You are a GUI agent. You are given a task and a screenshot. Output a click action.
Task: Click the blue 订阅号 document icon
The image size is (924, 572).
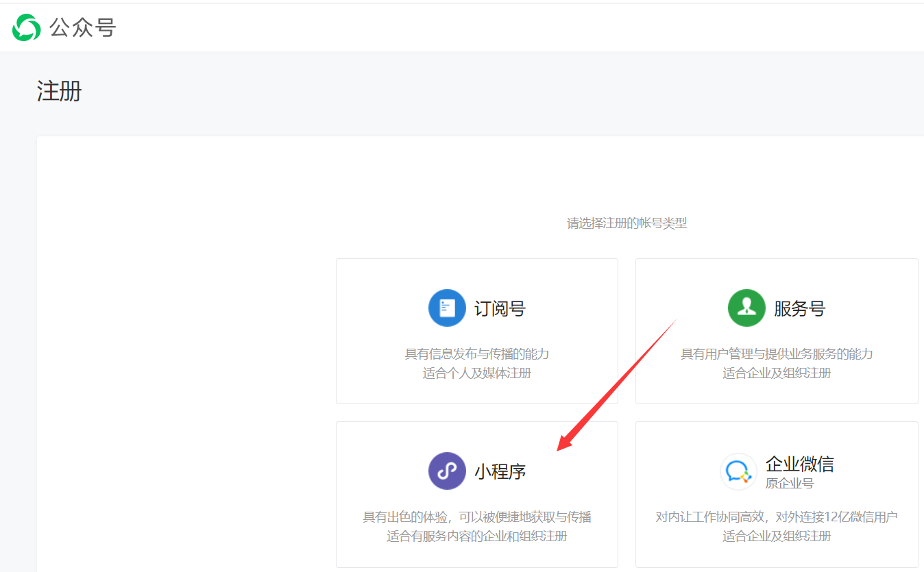447,308
